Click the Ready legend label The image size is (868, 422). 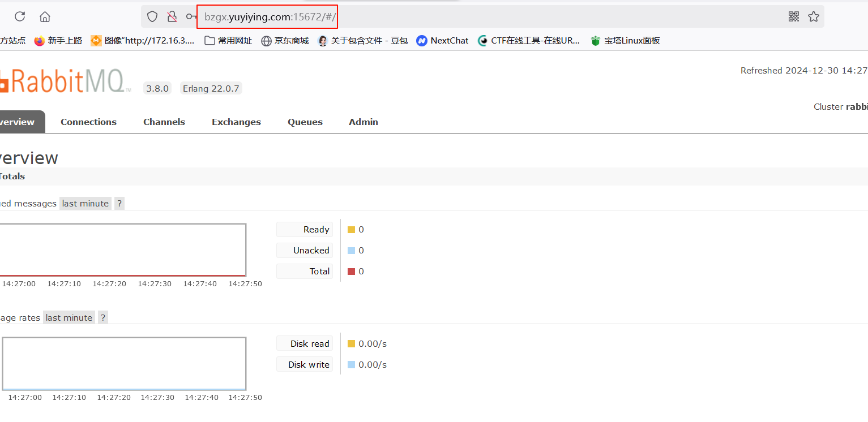(x=305, y=230)
